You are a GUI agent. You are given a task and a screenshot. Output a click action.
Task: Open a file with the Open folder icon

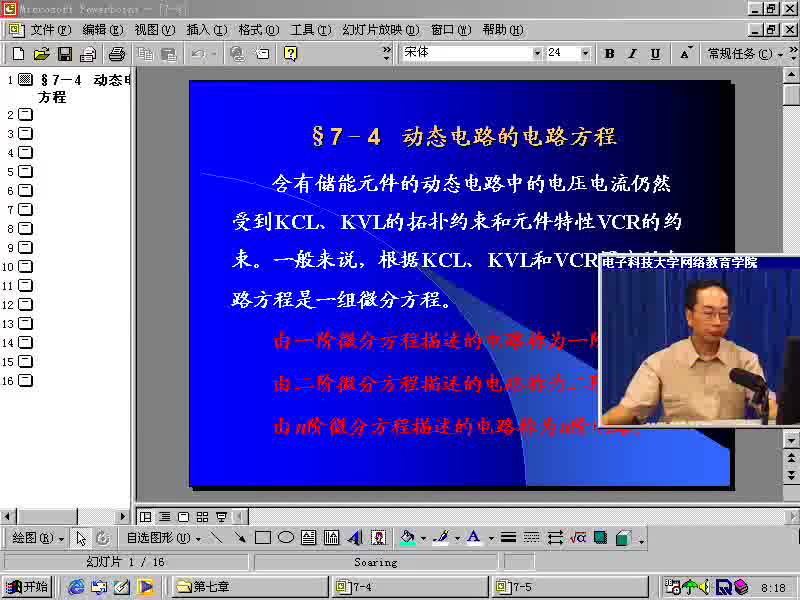[41, 54]
